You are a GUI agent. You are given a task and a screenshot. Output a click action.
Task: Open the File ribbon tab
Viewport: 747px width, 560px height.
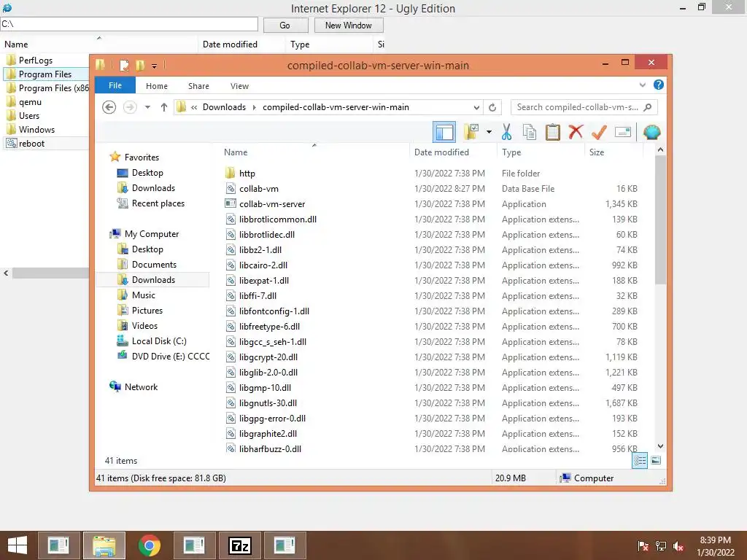115,85
